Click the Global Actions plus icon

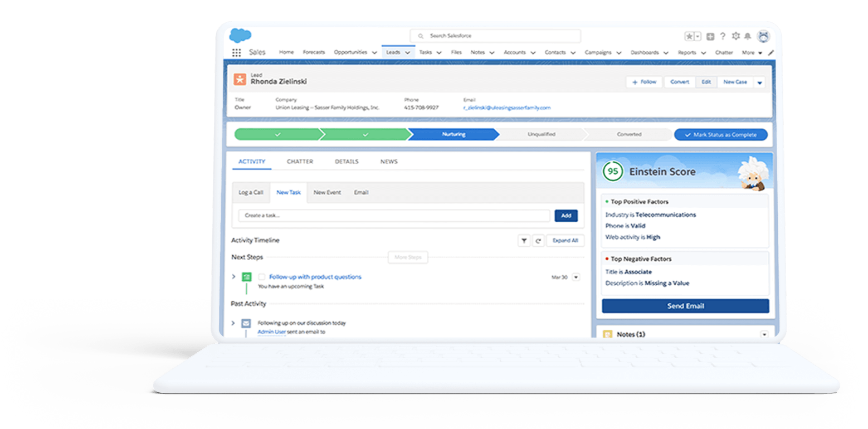click(x=710, y=36)
